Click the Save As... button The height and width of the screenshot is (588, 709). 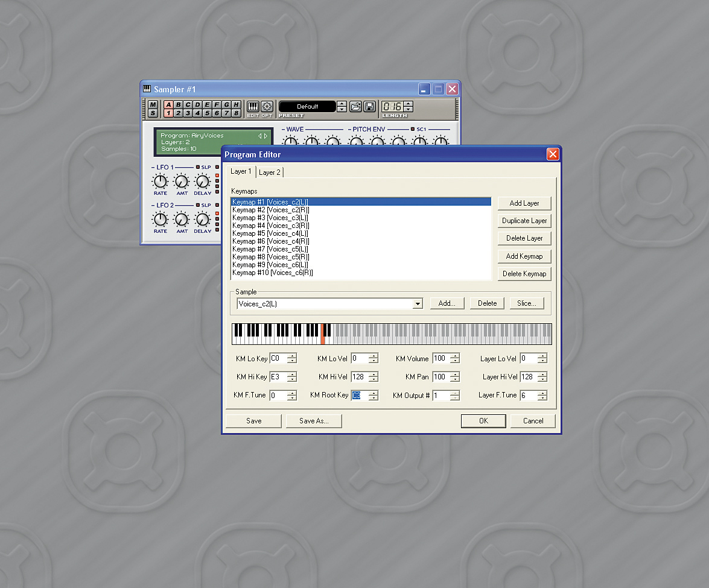[x=314, y=421]
